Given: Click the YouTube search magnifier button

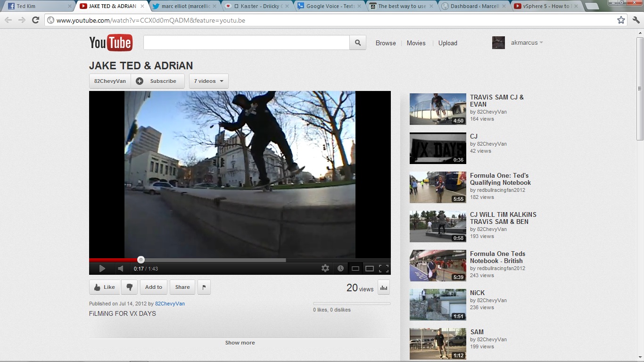Looking at the screenshot, I should coord(358,43).
